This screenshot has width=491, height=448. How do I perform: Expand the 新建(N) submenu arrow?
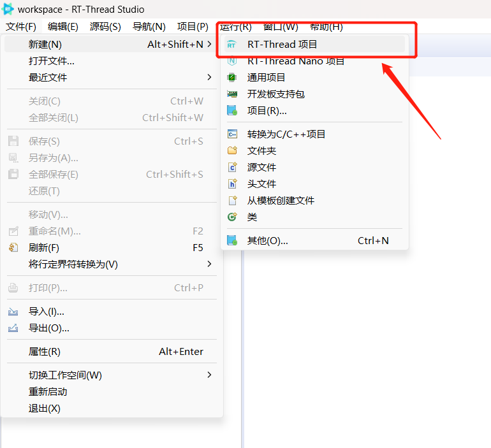pyautogui.click(x=210, y=45)
